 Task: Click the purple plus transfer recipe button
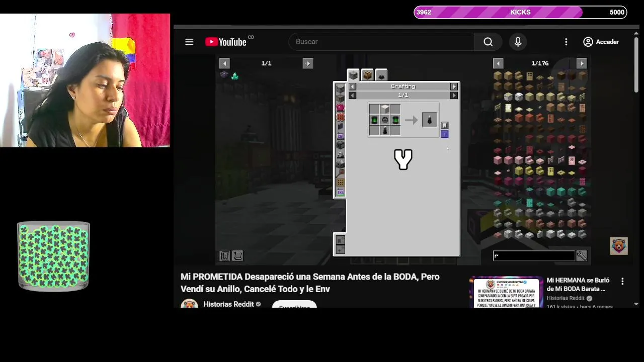444,134
